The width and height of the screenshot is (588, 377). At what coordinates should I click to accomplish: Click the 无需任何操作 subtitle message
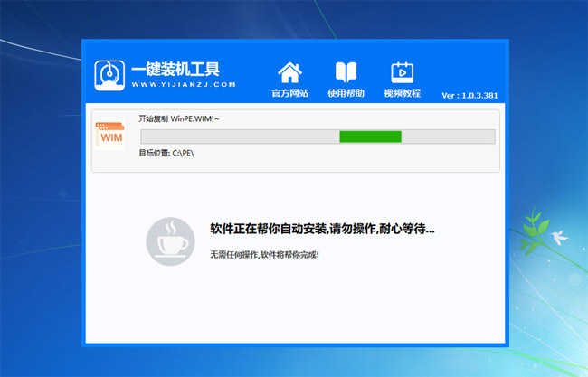264,254
